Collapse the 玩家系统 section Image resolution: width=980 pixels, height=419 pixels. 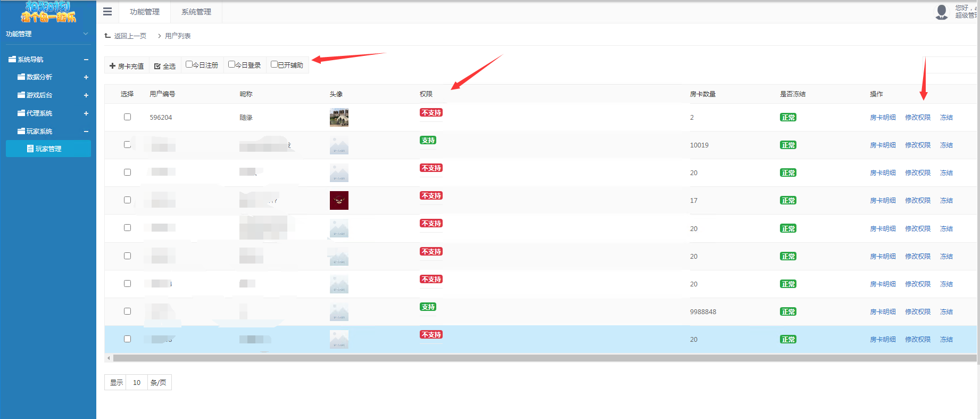(x=86, y=132)
